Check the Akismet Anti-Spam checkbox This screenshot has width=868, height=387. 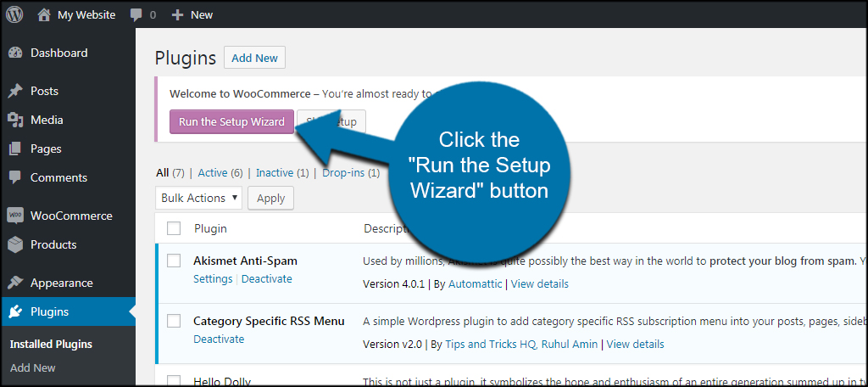click(x=174, y=261)
